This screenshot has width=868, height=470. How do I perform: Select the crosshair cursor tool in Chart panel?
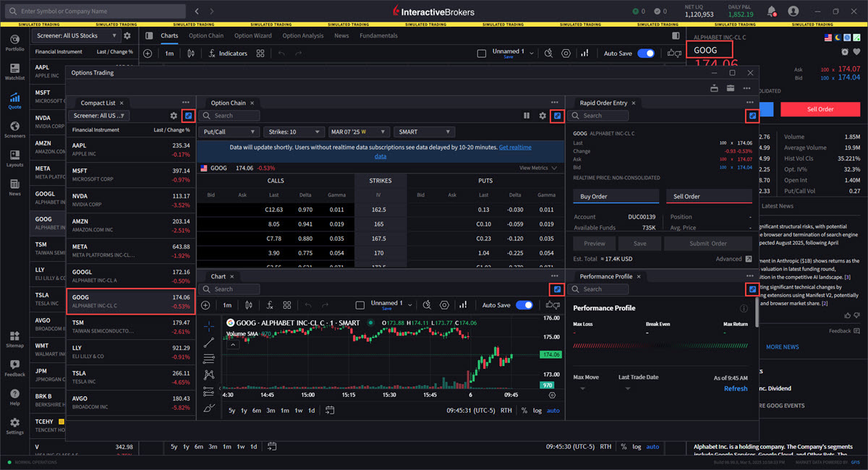coord(209,325)
